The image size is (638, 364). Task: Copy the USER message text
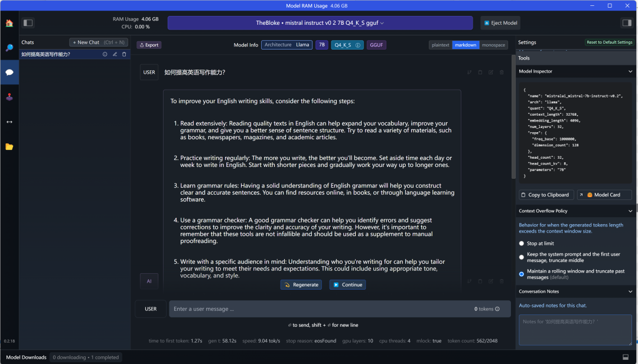(480, 73)
